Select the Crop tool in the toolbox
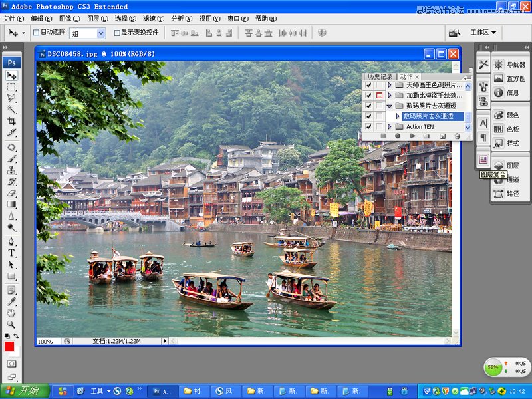532x399 pixels. [11, 121]
